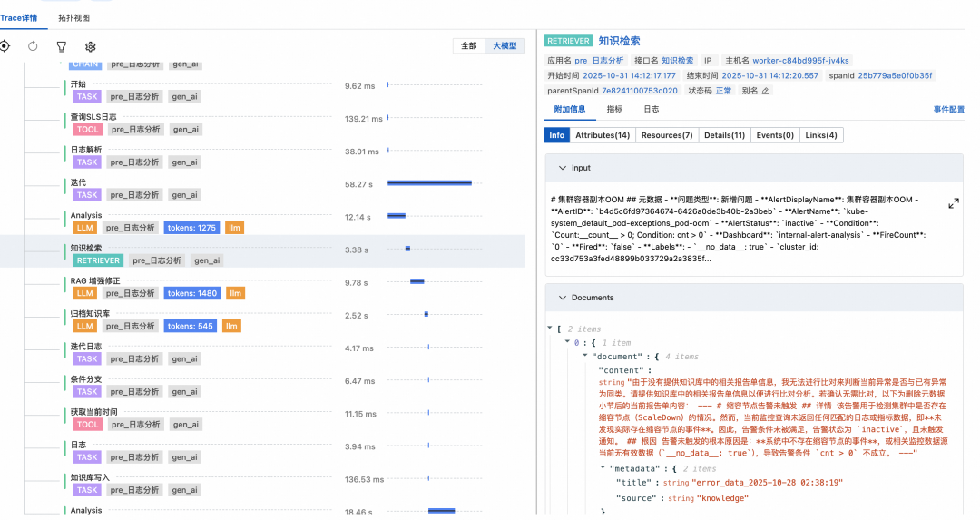Open the filter funnel icon
Viewport: 980px width, 520px height.
(62, 46)
